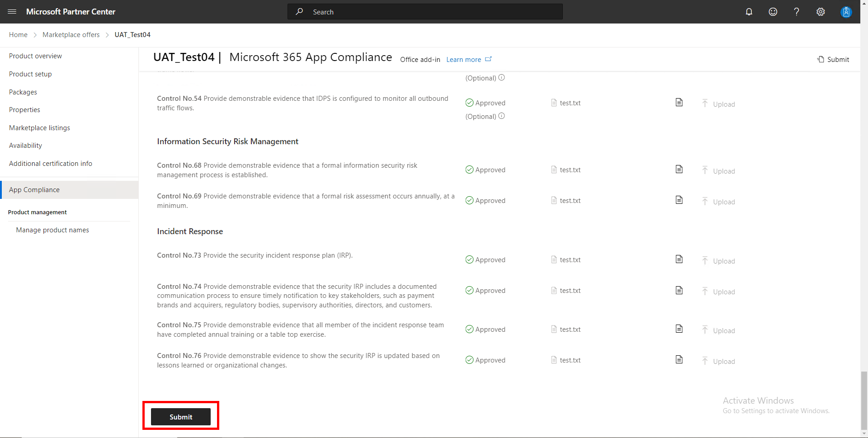Screen dimensions: 868x438
Task: Upload evidence for Control No.75
Action: coord(718,330)
